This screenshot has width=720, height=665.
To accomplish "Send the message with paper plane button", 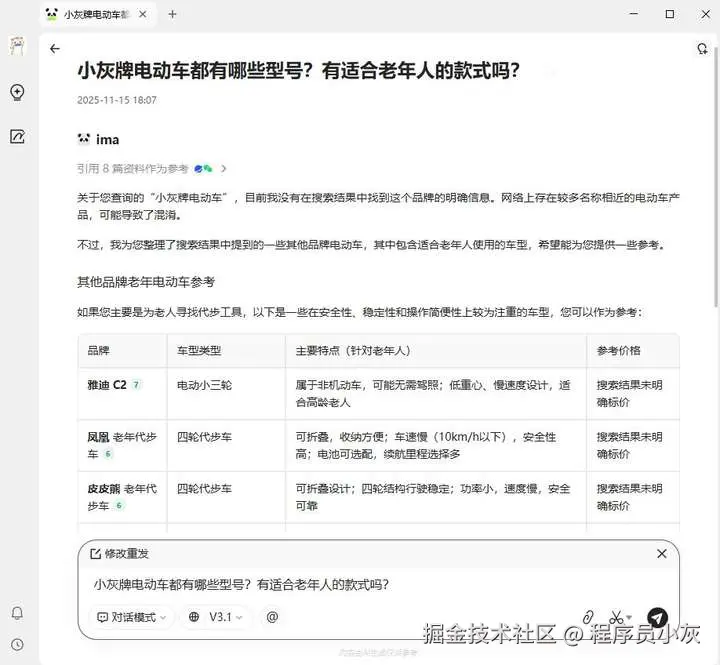I will pyautogui.click(x=657, y=618).
